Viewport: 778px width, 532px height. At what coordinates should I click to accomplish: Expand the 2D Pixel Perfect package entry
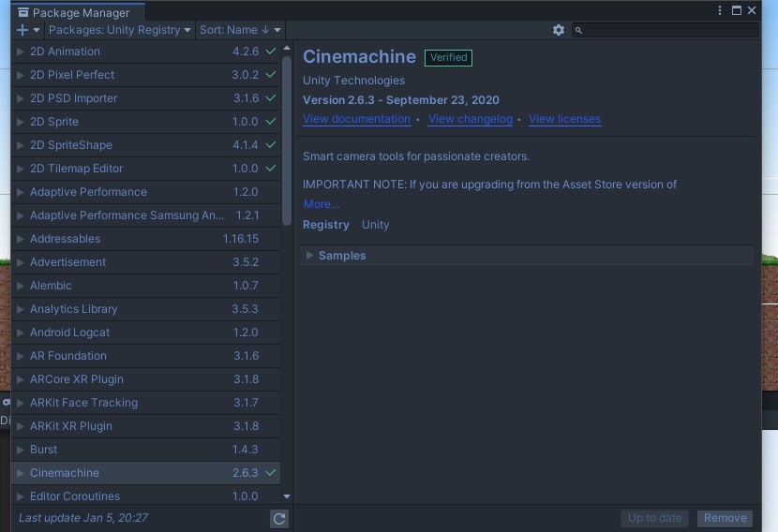coord(21,75)
